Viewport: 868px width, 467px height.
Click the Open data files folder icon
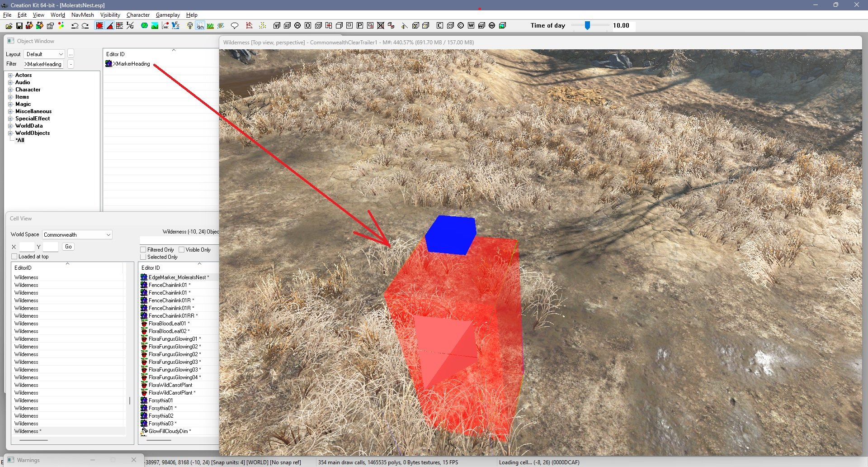click(x=9, y=26)
